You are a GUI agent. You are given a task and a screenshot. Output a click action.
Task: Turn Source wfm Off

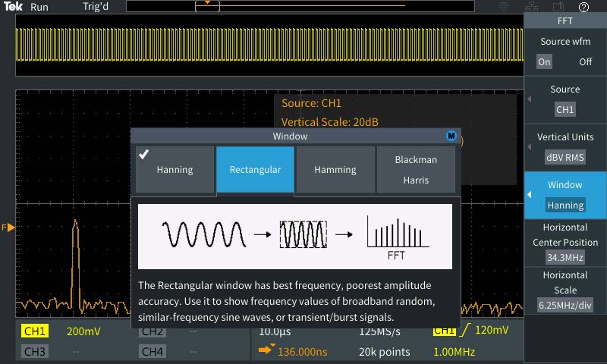point(585,62)
